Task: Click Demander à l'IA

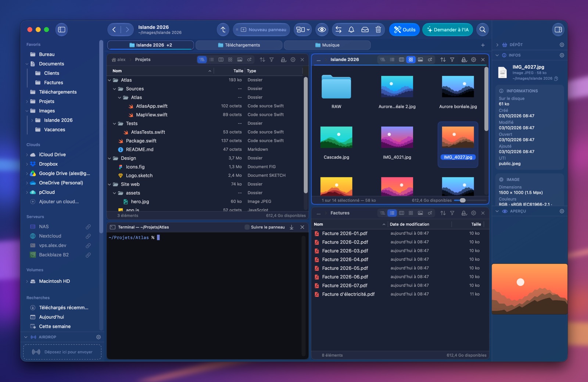Action: 448,30
